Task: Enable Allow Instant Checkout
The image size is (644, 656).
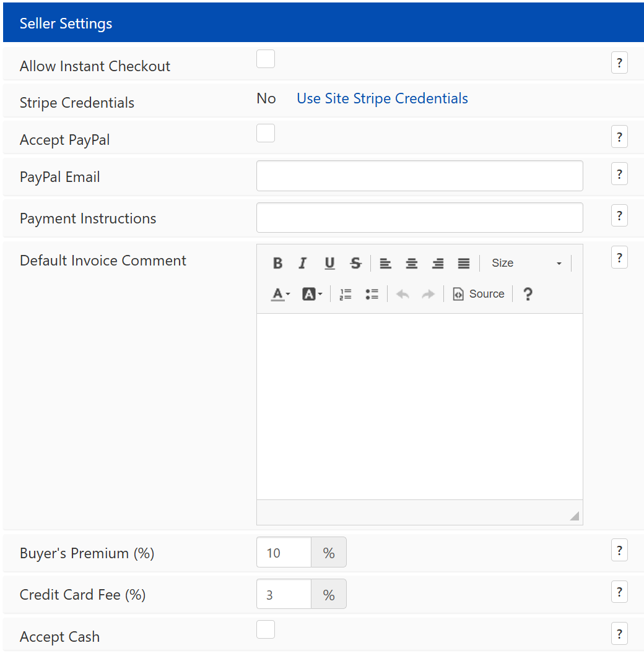Action: (x=266, y=59)
